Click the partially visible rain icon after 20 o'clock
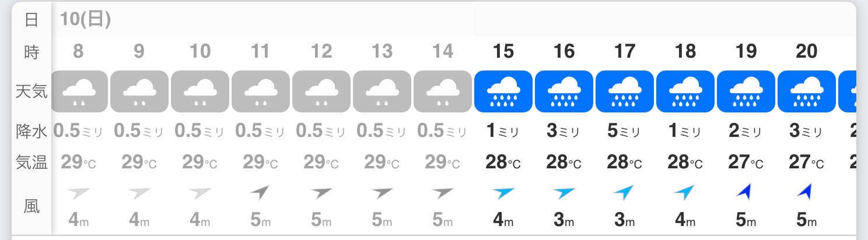 [848, 91]
